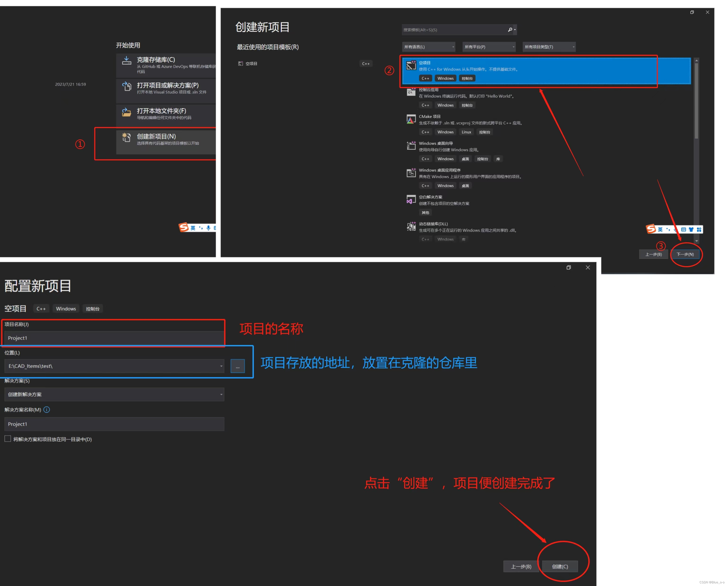Click the search magnifier in template search box

coord(510,30)
